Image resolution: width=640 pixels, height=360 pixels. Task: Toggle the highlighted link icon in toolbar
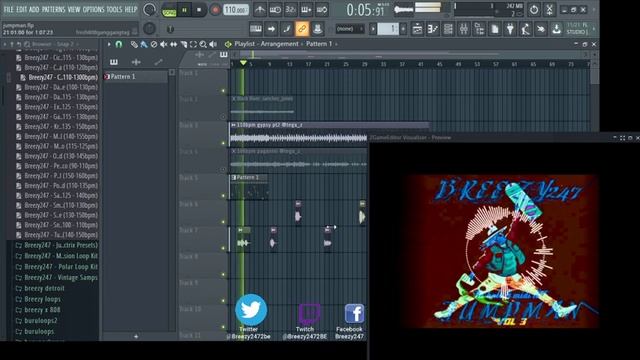(302, 29)
